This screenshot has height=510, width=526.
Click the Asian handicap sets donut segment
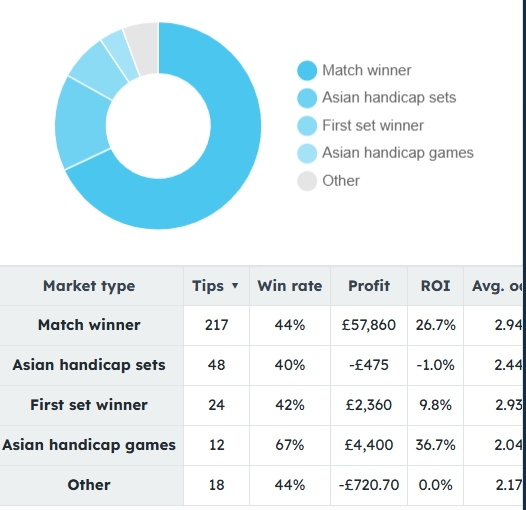[81, 124]
